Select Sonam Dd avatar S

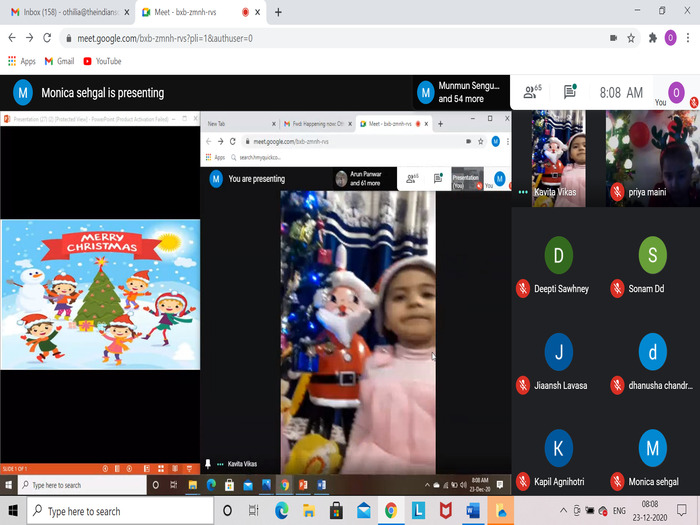(x=652, y=255)
